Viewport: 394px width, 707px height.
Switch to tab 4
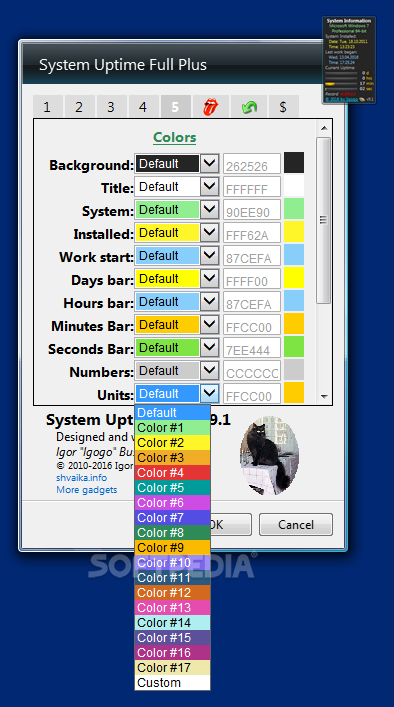143,106
